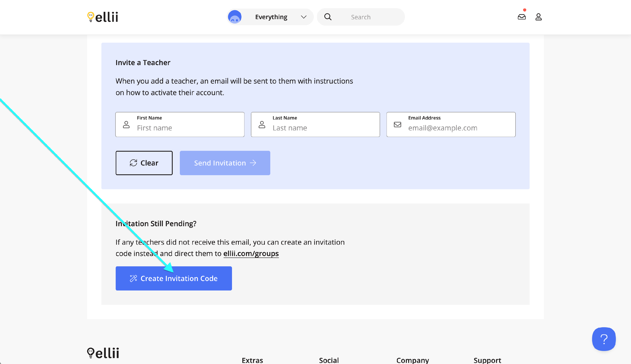Click the blue avatar icon beside Everything
Viewport: 631px width, 364px height.
click(235, 17)
